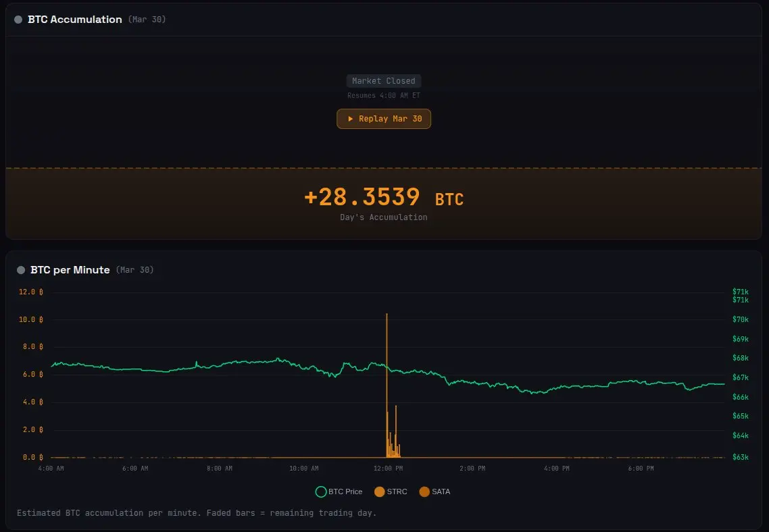This screenshot has width=769, height=532.
Task: Click the Market Closed badge
Action: tap(384, 81)
